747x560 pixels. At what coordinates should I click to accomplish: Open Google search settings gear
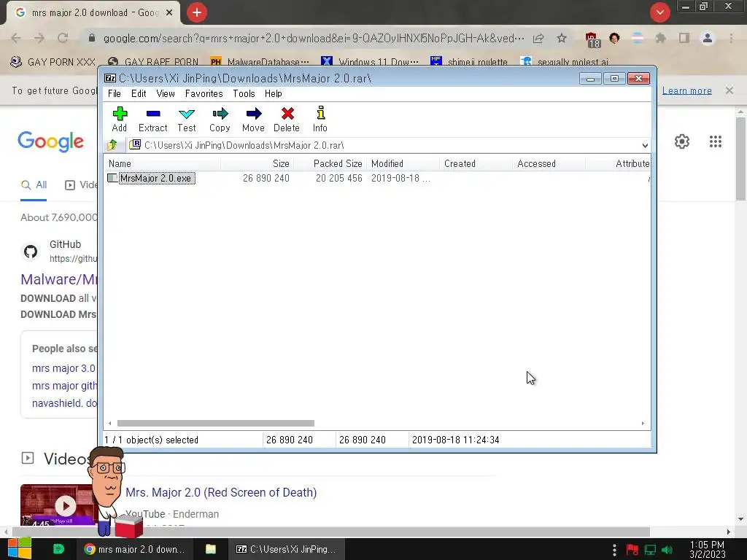tap(682, 141)
